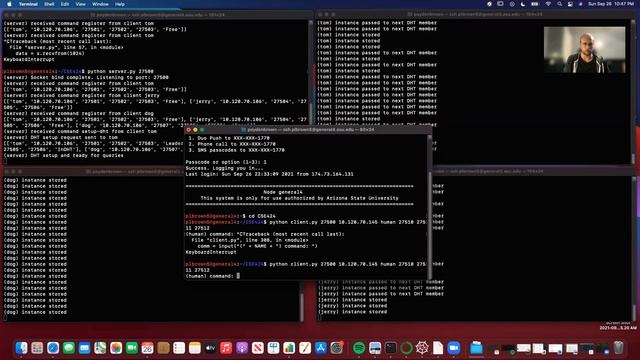Open the Trash in the dock
Viewport: 640px width, 360px height.
point(618,348)
